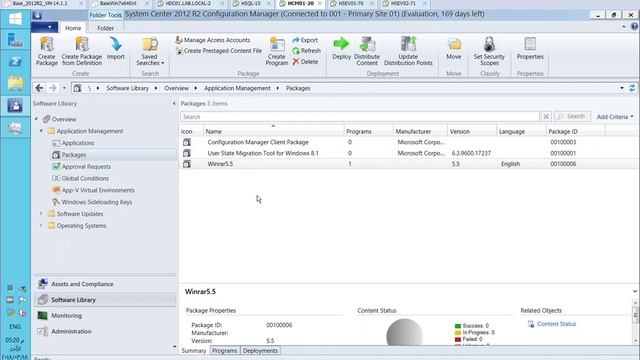The height and width of the screenshot is (360, 640).
Task: Sort by the Name column header
Action: pos(273,131)
